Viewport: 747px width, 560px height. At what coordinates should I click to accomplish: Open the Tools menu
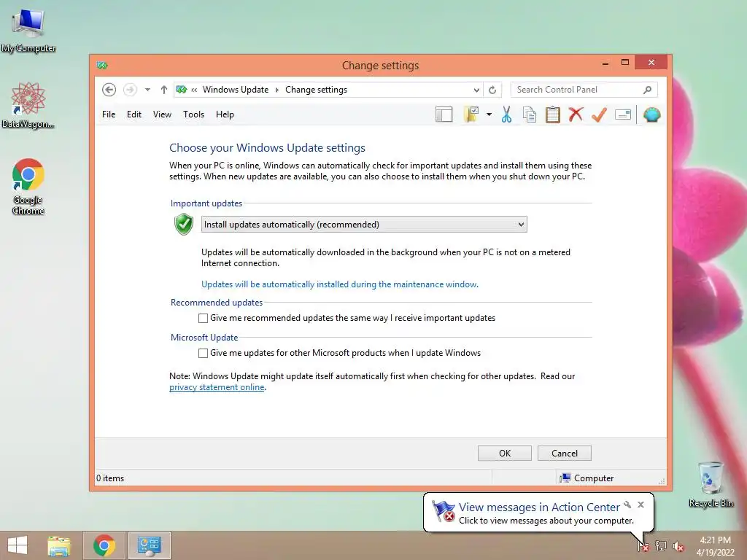point(193,114)
